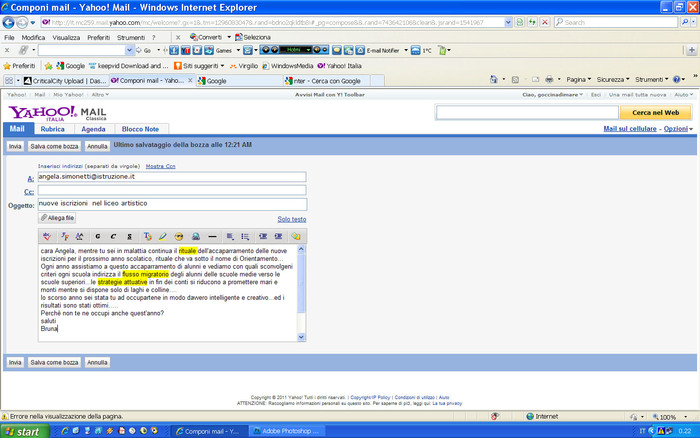This screenshot has height=438, width=700.
Task: Click bottom Invia button
Action: pos(15,362)
